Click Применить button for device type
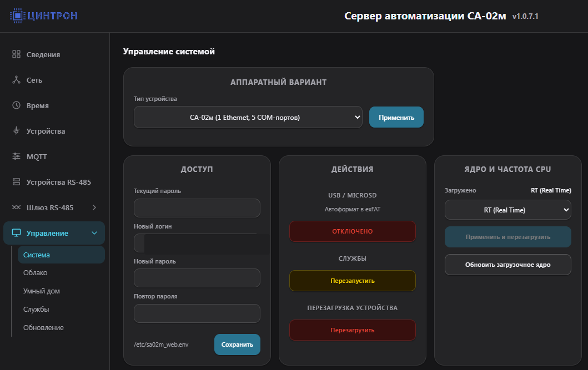This screenshot has height=370, width=588. [x=396, y=117]
